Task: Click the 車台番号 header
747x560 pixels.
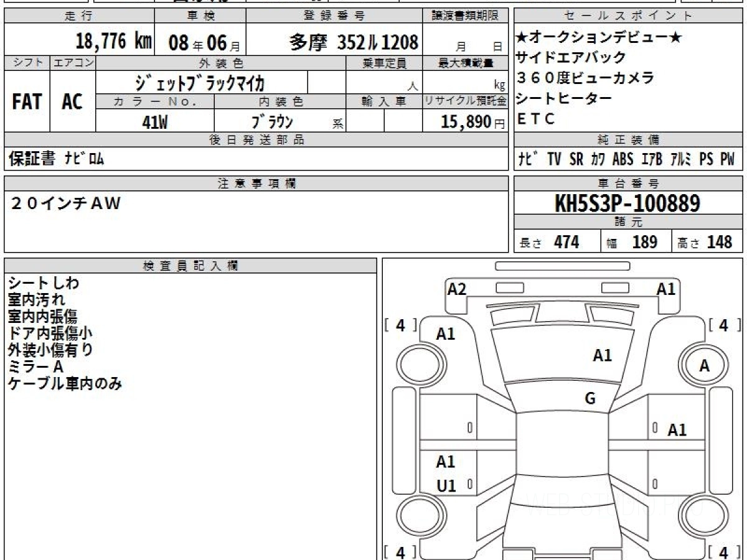Action: click(x=629, y=183)
